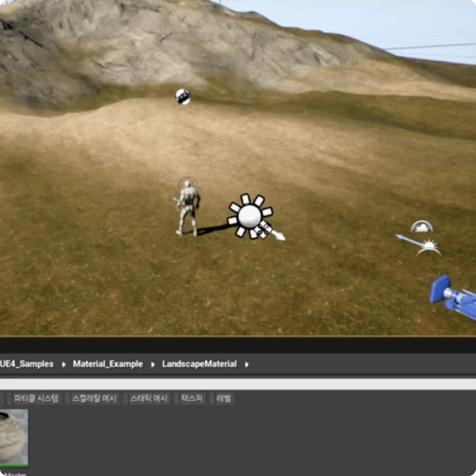Screen dimensions: 476x476
Task: Toggle the 파티클 시스템 filter
Action: [x=36, y=398]
